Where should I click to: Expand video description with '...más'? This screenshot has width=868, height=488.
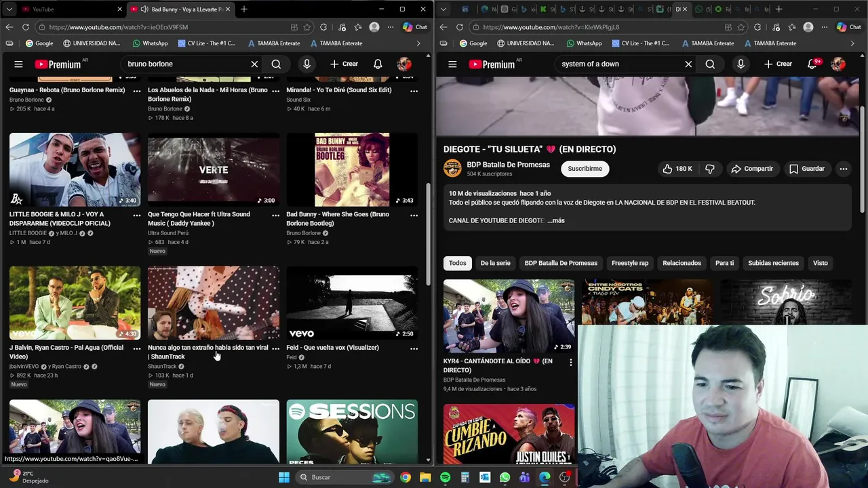click(556, 220)
